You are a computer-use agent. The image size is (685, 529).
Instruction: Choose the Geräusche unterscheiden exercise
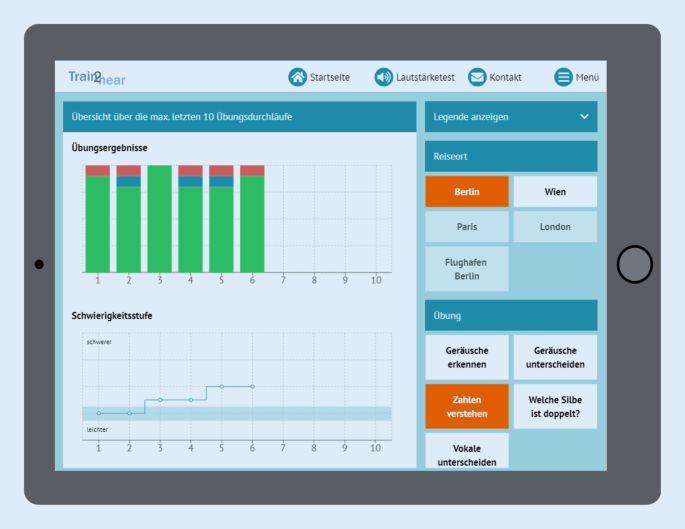click(555, 357)
